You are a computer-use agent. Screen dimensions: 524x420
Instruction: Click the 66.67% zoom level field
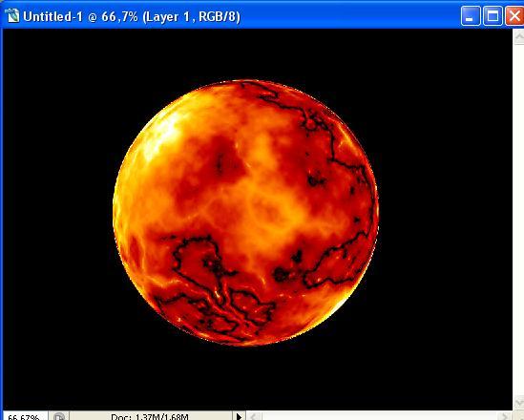point(24,416)
